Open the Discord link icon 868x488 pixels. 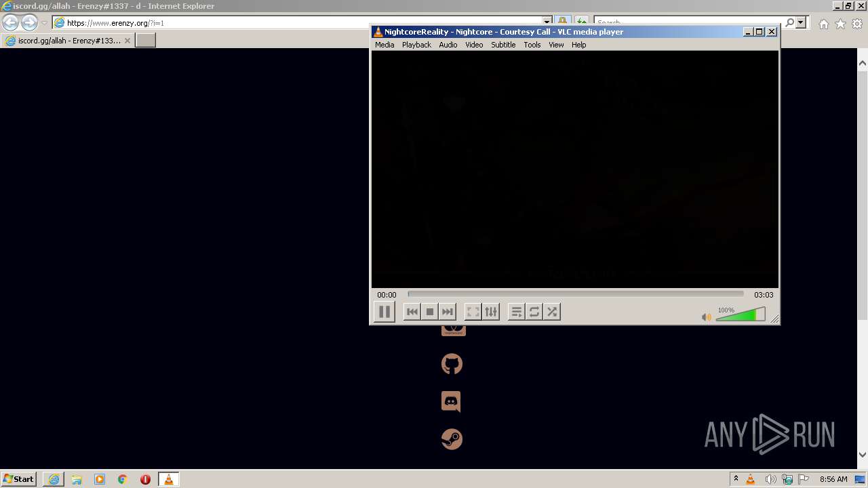(452, 401)
